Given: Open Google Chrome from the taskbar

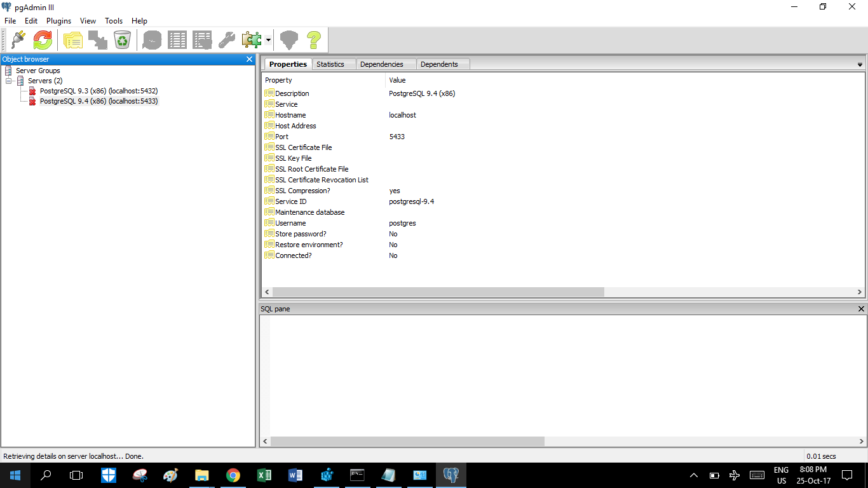Looking at the screenshot, I should (x=233, y=475).
